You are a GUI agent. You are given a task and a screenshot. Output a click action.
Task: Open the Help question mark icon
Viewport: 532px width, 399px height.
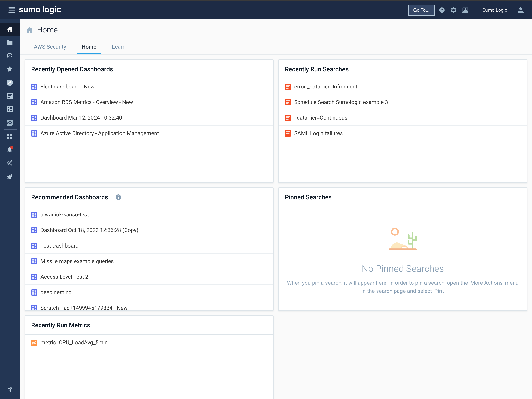(442, 10)
